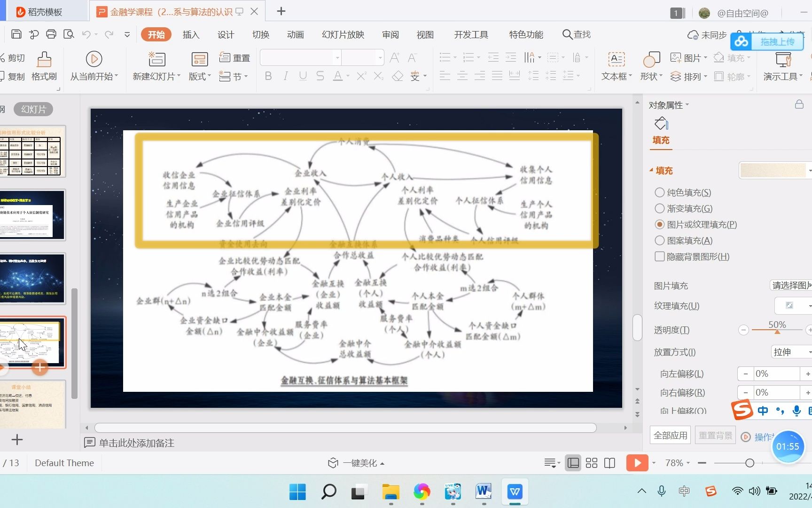Check Hide background graphics (隐藏背景图形) checkbox
Image resolution: width=812 pixels, height=508 pixels.
(660, 256)
